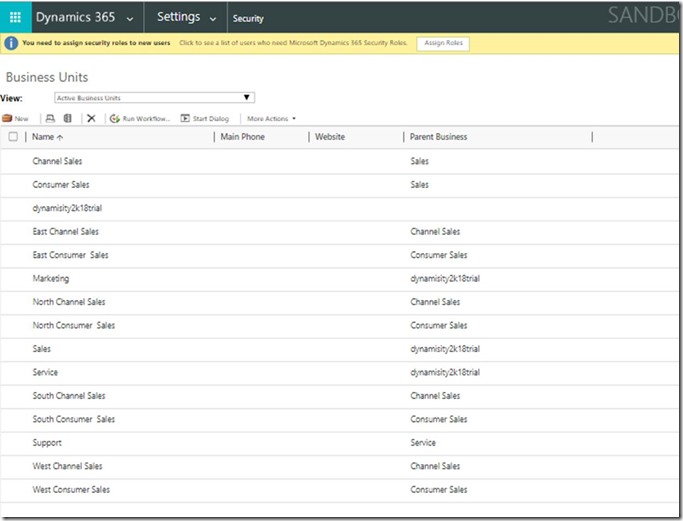The width and height of the screenshot is (683, 521).
Task: Open the North Channel Sales business unit
Action: tap(68, 302)
